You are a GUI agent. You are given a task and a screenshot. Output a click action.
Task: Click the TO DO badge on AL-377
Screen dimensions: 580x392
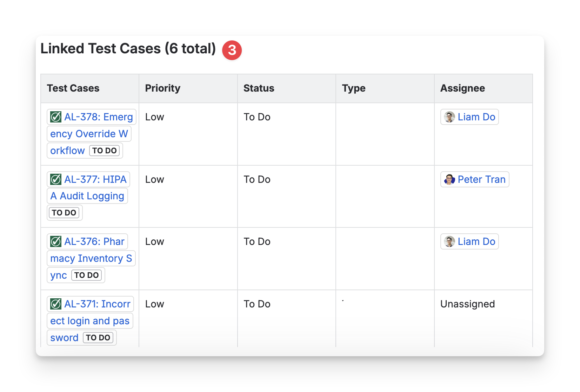click(64, 213)
